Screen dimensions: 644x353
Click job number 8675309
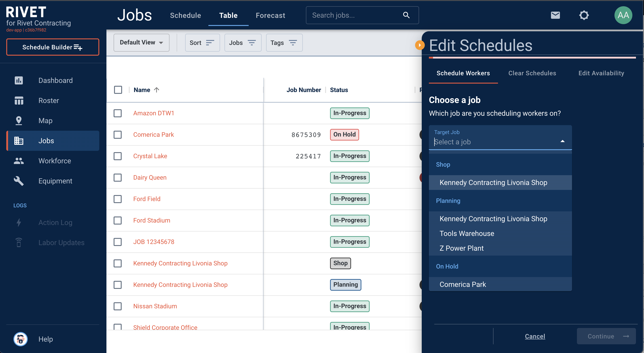coord(306,135)
